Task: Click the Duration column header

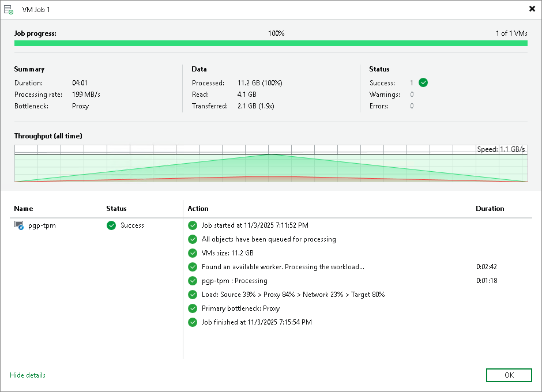Action: click(490, 209)
